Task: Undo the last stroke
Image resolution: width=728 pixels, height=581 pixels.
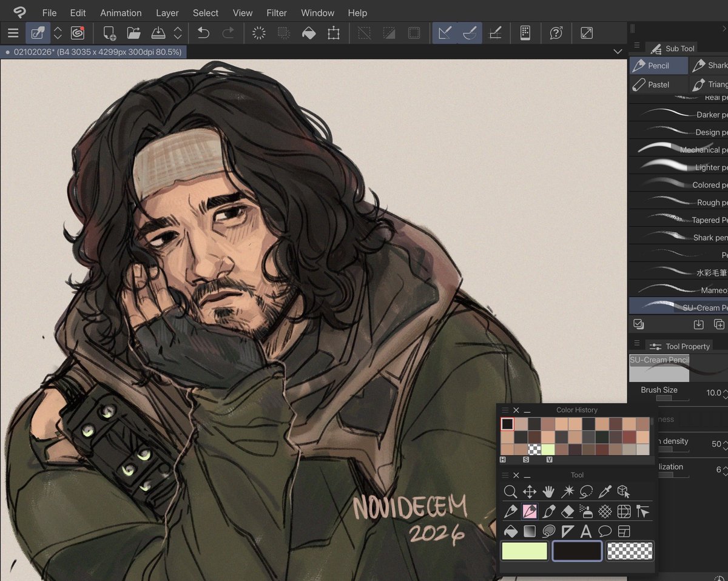Action: click(x=203, y=33)
